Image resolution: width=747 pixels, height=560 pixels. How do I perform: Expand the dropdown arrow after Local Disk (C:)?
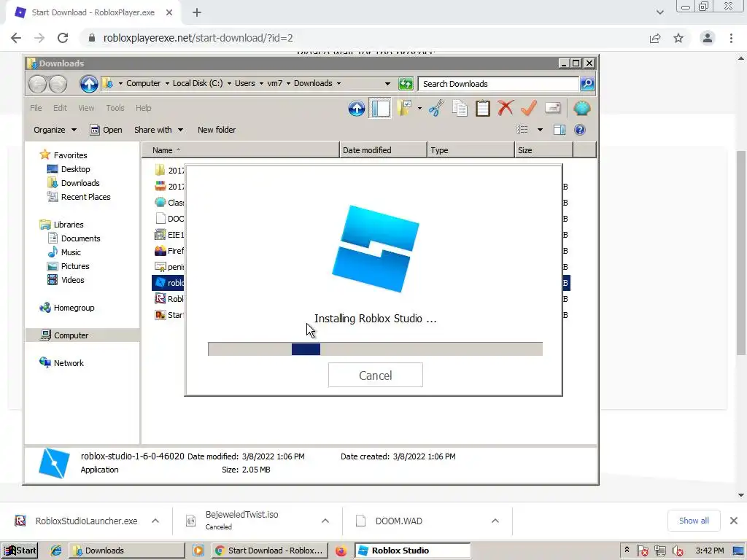click(229, 83)
